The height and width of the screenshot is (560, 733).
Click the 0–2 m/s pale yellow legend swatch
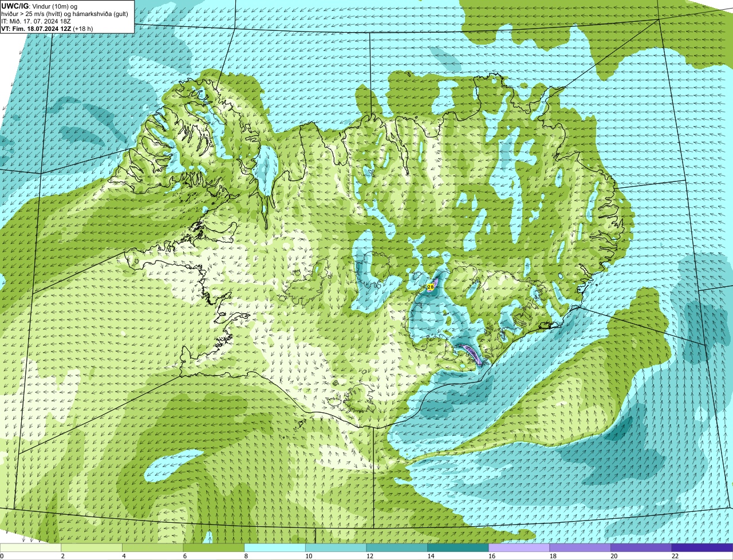point(30,547)
